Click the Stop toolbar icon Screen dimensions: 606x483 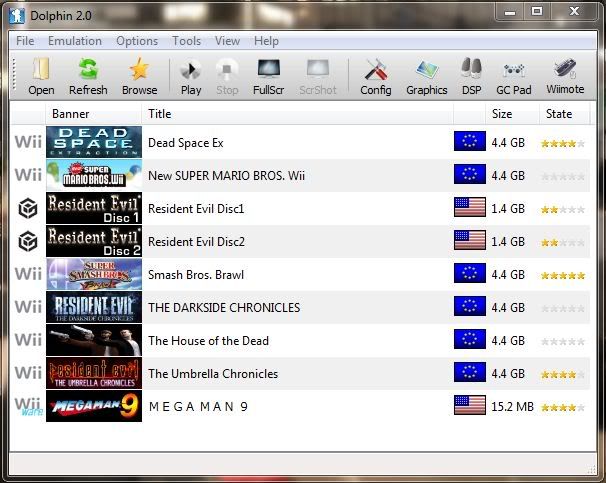tap(227, 76)
